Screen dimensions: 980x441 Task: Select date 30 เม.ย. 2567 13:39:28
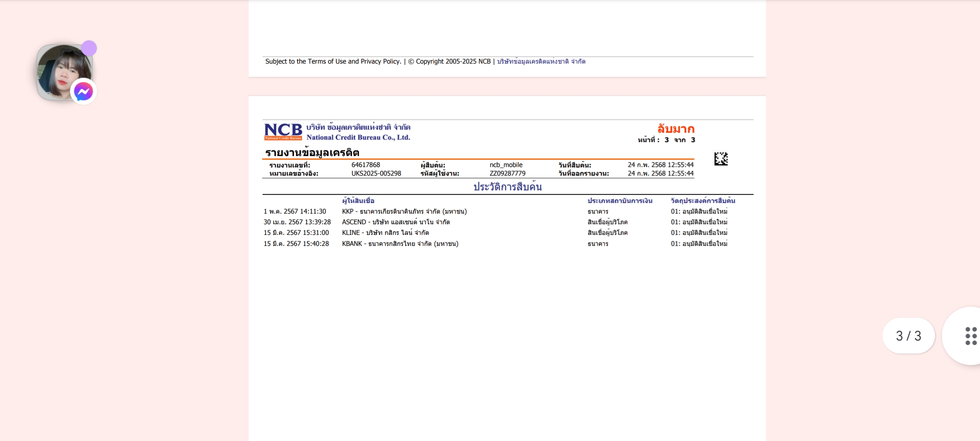pos(297,222)
